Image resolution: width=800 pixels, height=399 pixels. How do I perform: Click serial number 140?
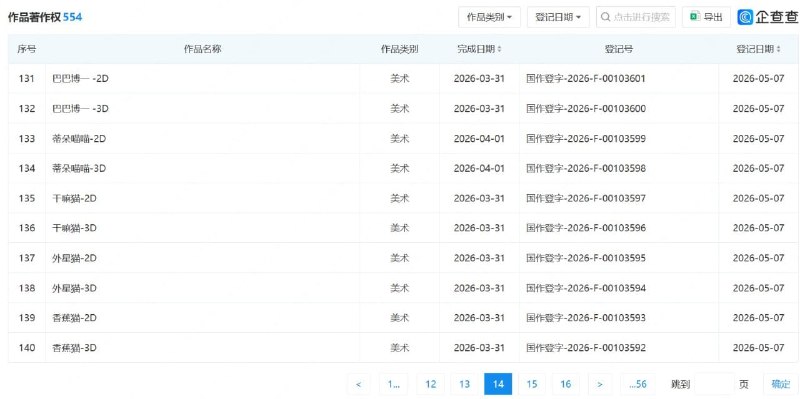click(27, 348)
